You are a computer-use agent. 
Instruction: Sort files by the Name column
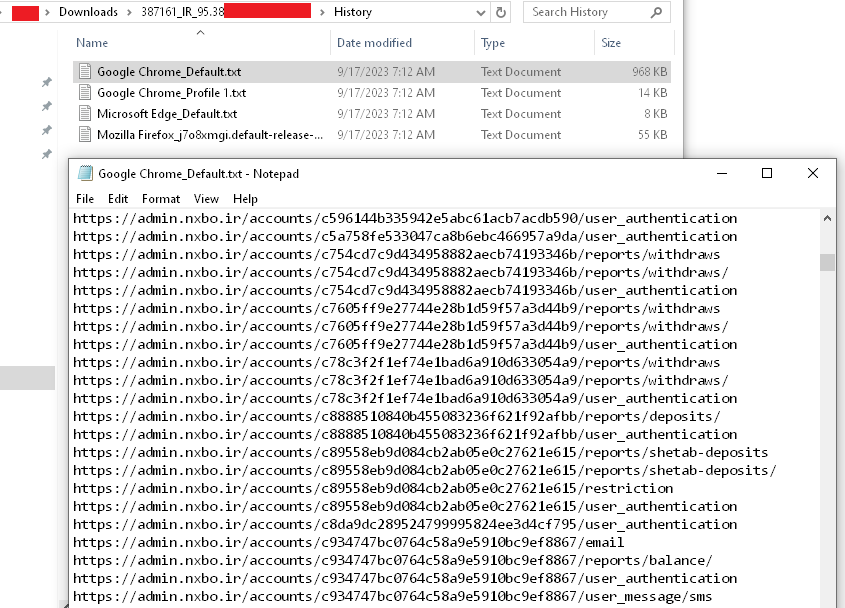(x=92, y=43)
